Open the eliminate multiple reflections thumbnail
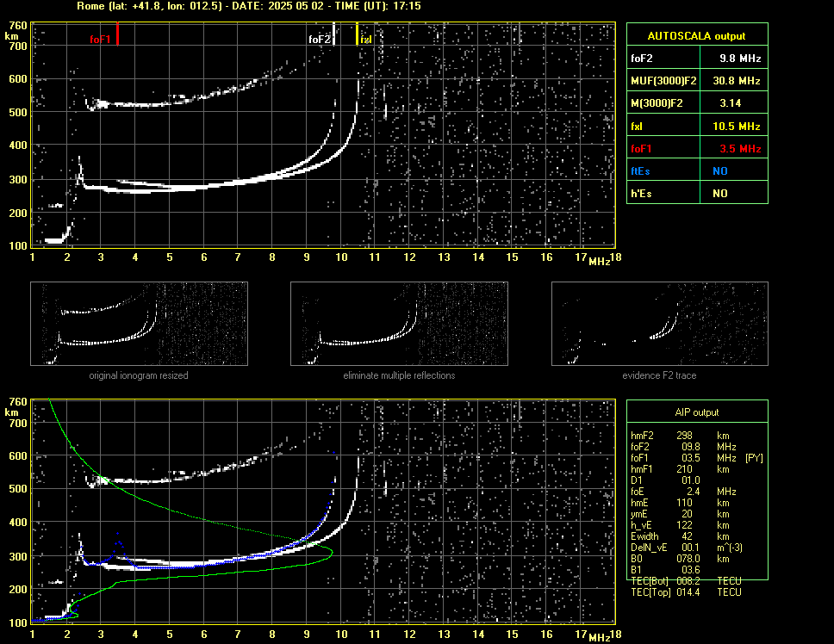This screenshot has width=834, height=644. pos(399,324)
